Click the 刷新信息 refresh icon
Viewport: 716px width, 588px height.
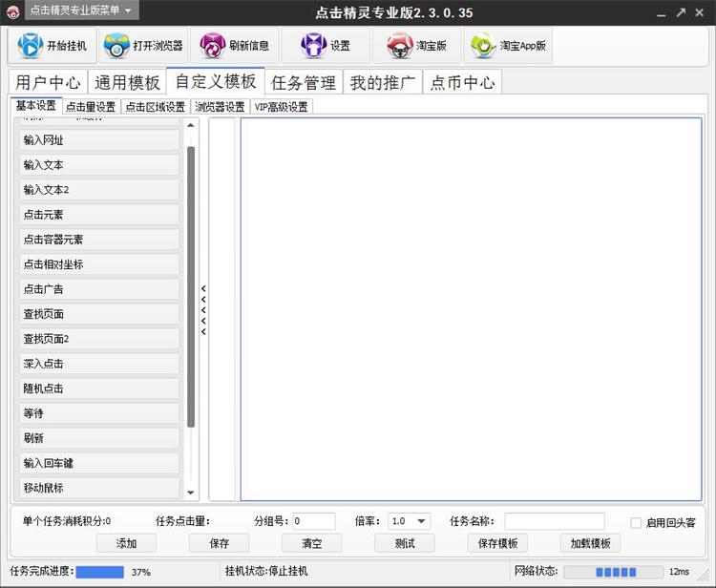[212, 46]
